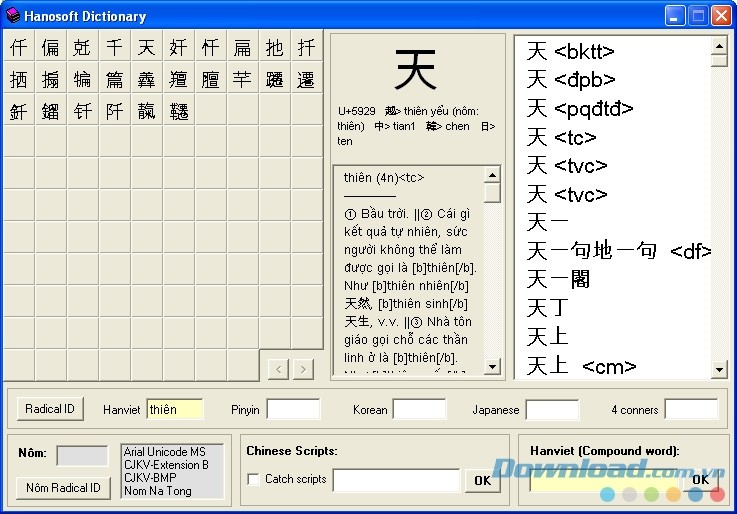Choose Nom Na Tong font in list
Viewport: 737px width, 514px height.
157,490
